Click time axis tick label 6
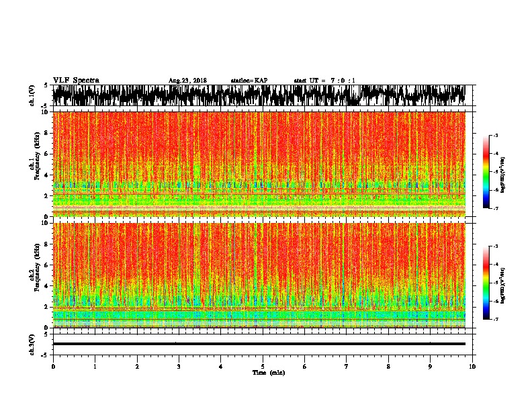Screen dimensions: 532x411 [305, 367]
